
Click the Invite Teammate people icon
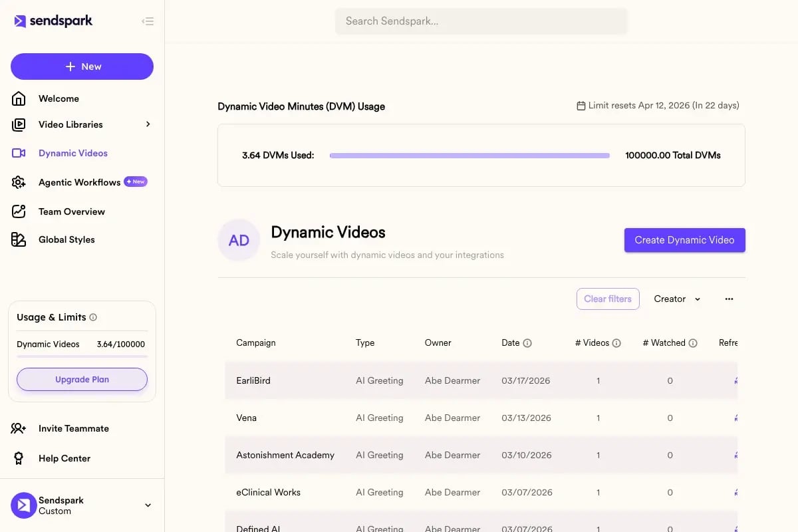(x=19, y=428)
